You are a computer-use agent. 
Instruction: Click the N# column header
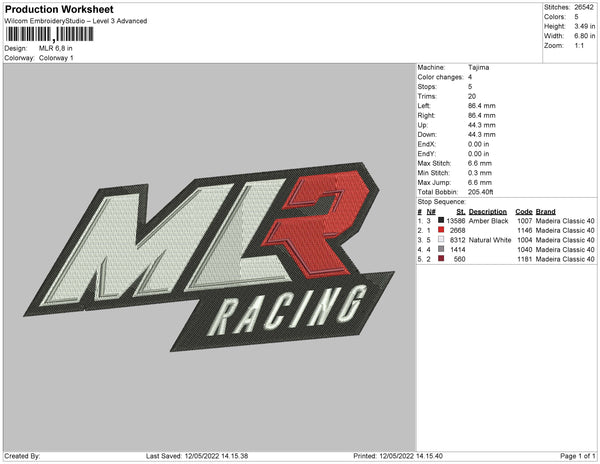[x=431, y=212]
